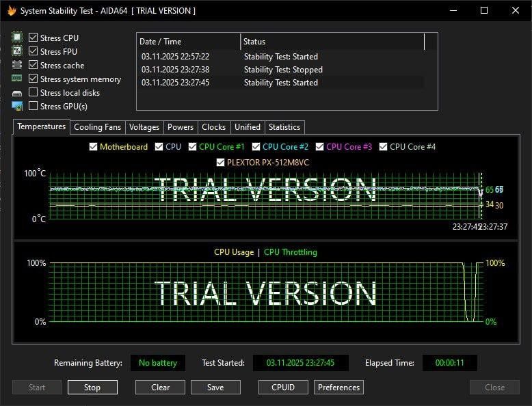
Task: Uncheck the Stress FPU checkbox
Action: click(x=33, y=51)
